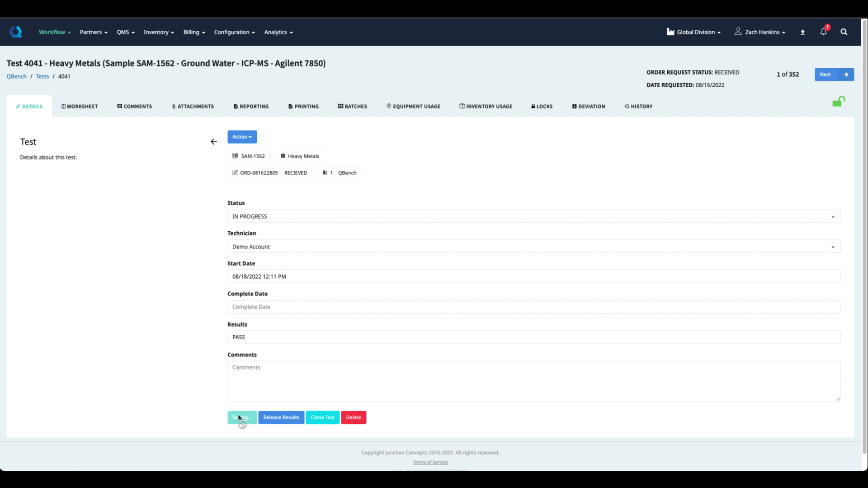Click the Tests breadcrumb link

point(42,76)
